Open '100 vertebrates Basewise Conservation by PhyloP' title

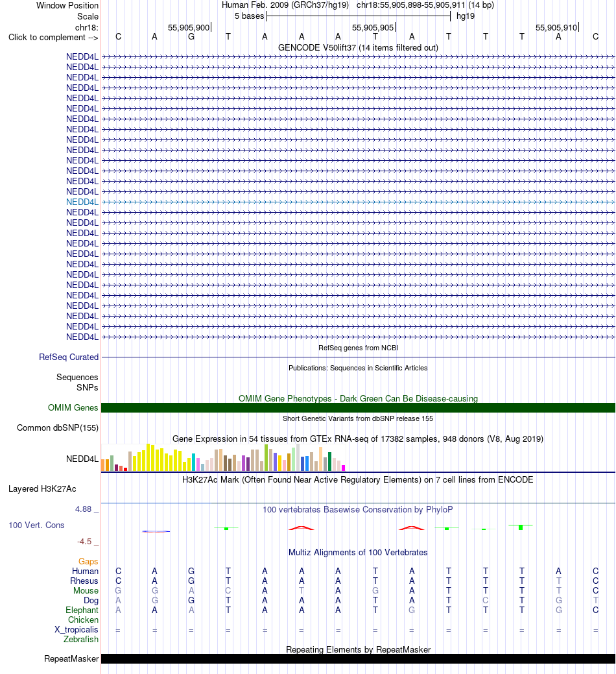point(358,509)
